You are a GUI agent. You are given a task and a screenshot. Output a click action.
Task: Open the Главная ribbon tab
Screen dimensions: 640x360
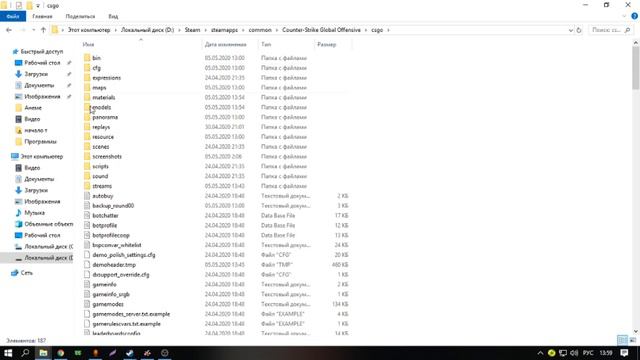42,16
